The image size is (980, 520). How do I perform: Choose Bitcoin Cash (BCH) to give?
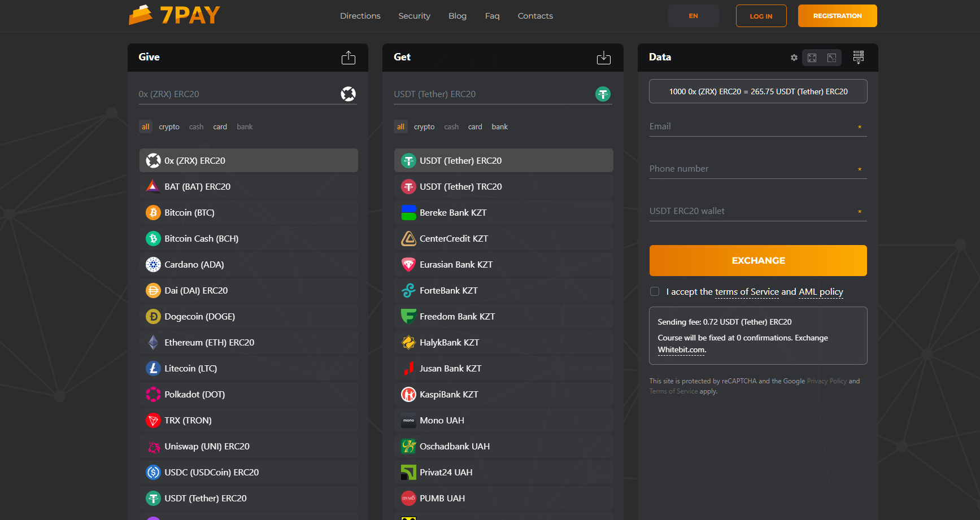coord(249,238)
